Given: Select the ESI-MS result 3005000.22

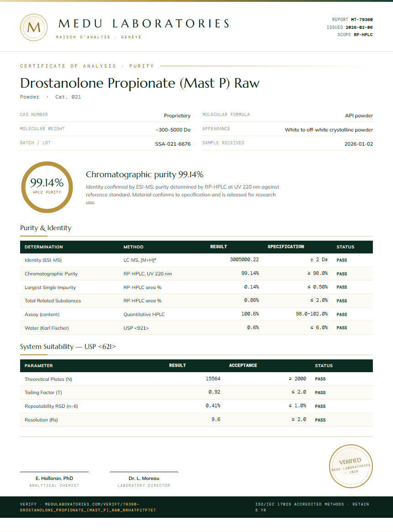Looking at the screenshot, I should tap(244, 259).
